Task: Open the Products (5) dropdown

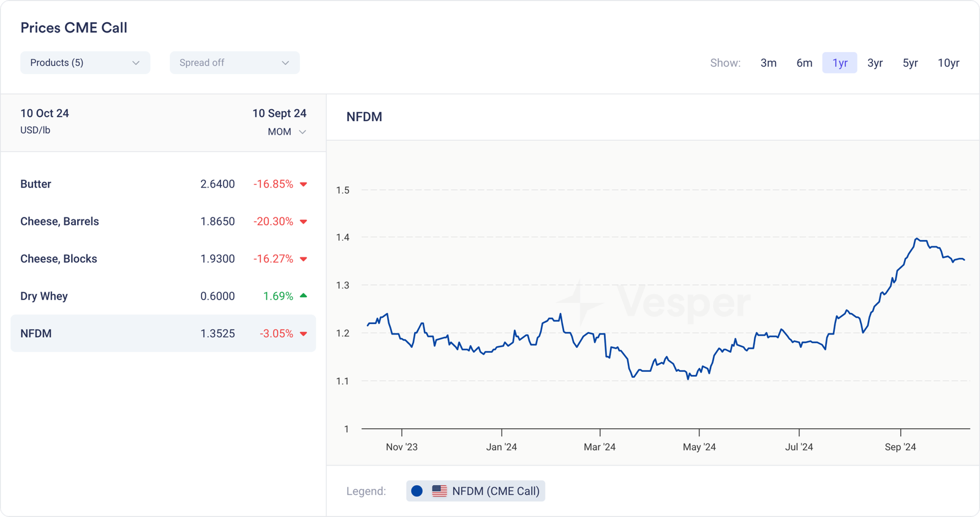Action: click(85, 62)
